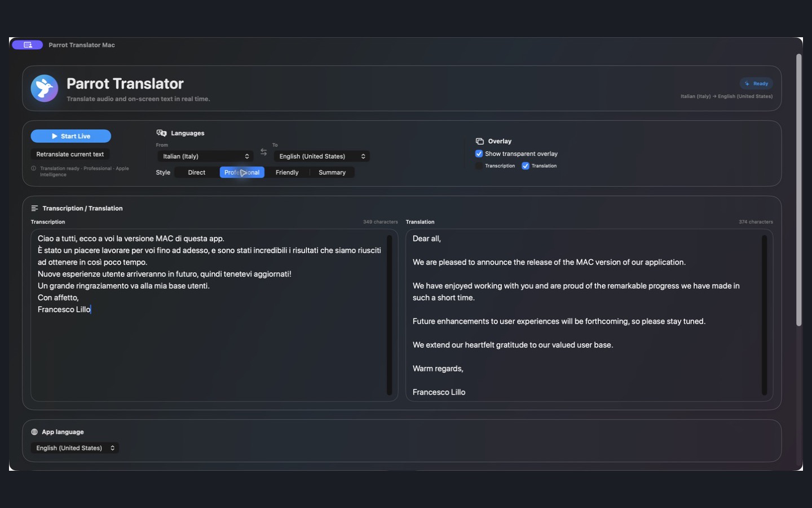Click the 'Francesco Lillo' signature in Translation
Image resolution: width=812 pixels, height=508 pixels.
pos(439,392)
